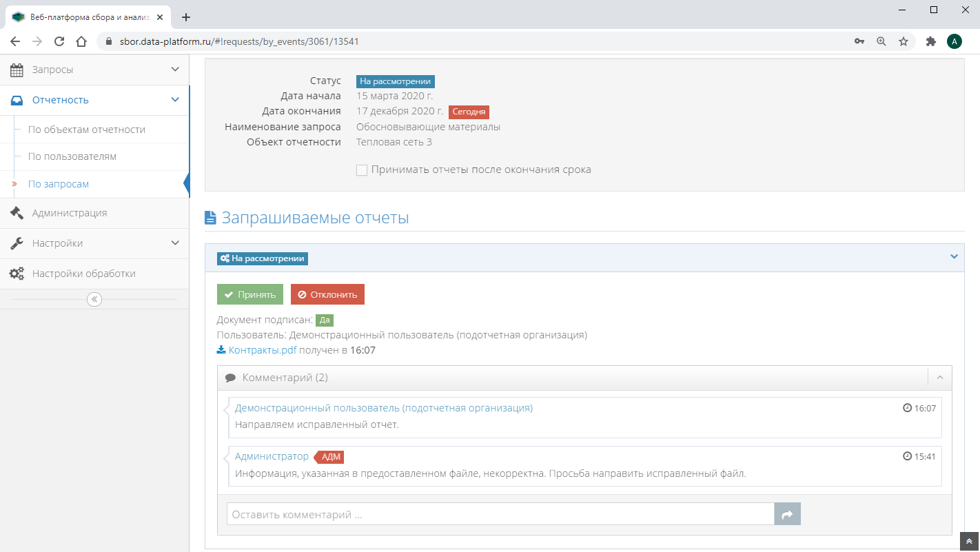Open a new browser tab
Image resolution: width=980 pixels, height=552 pixels.
coord(185,17)
